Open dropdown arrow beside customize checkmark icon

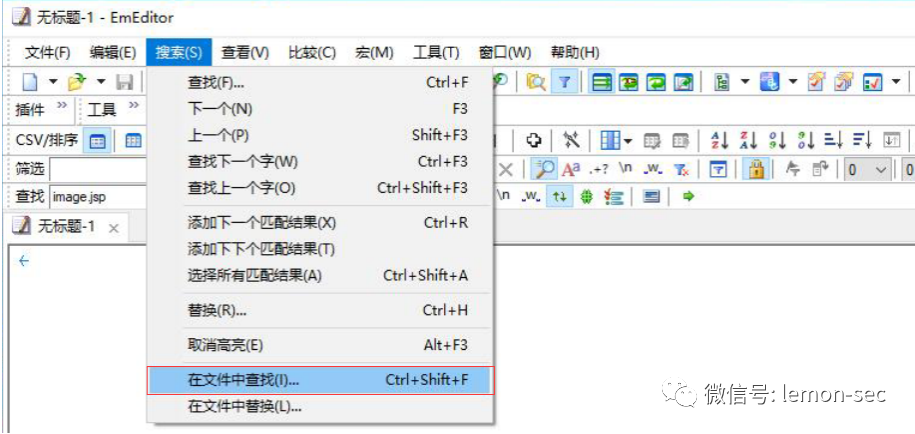(x=896, y=82)
